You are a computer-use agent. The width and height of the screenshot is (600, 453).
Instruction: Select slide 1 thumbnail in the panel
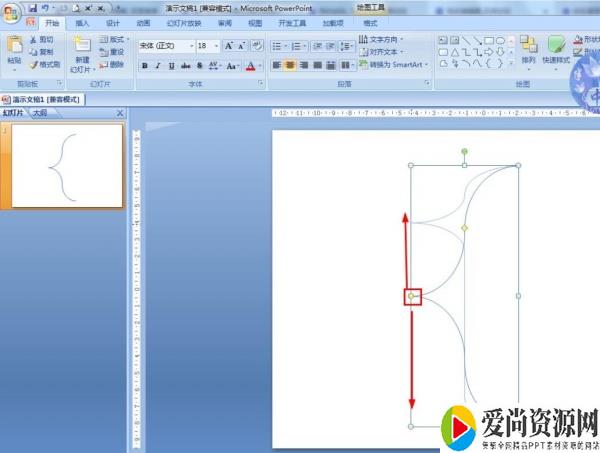tap(67, 165)
